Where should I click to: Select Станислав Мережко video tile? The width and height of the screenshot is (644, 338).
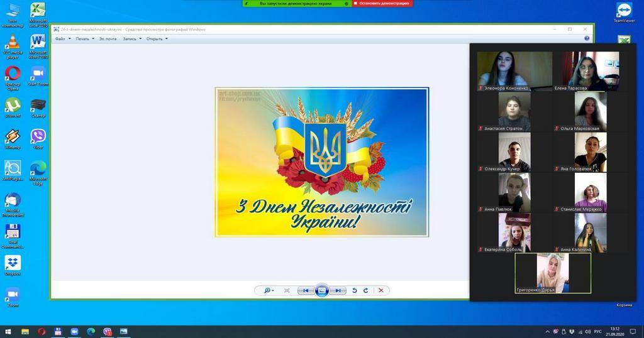click(x=590, y=192)
